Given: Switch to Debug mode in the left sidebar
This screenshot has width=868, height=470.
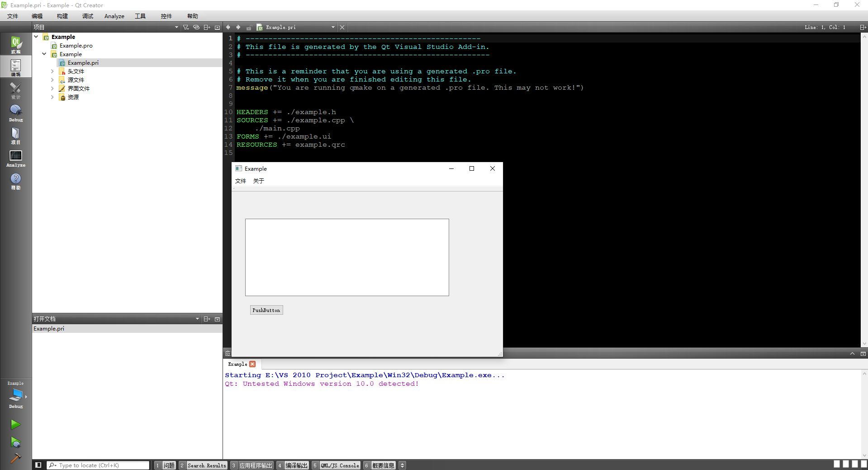Looking at the screenshot, I should coord(16,113).
